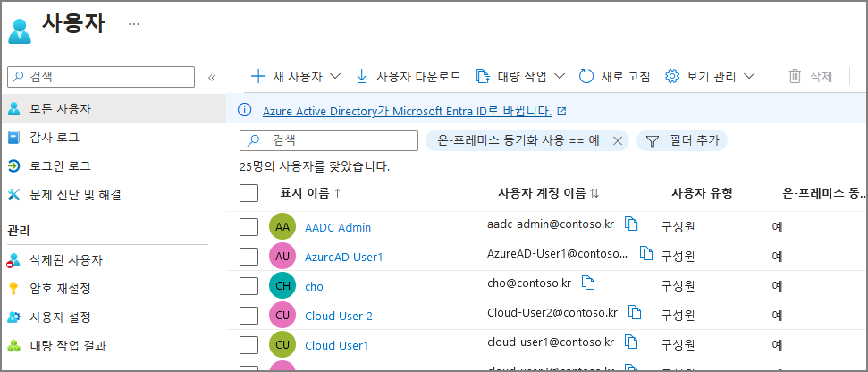Click the 문제 진단 및 해결 wrench icon
This screenshot has height=372, width=868.
pyautogui.click(x=14, y=194)
